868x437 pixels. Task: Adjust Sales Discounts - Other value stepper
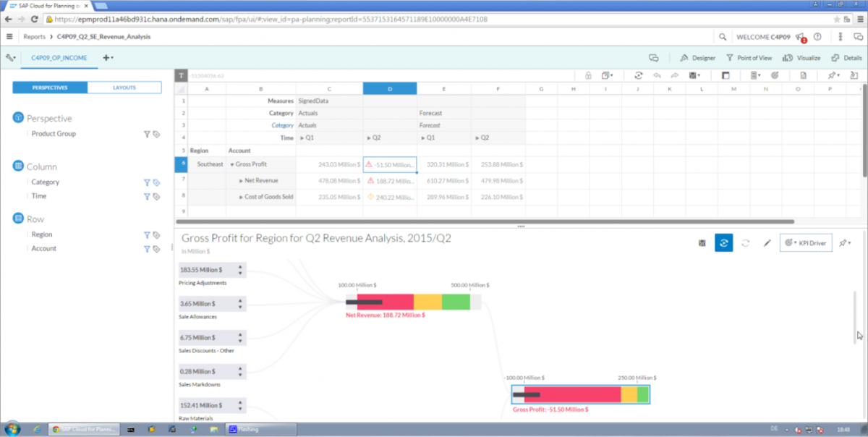[x=240, y=338]
